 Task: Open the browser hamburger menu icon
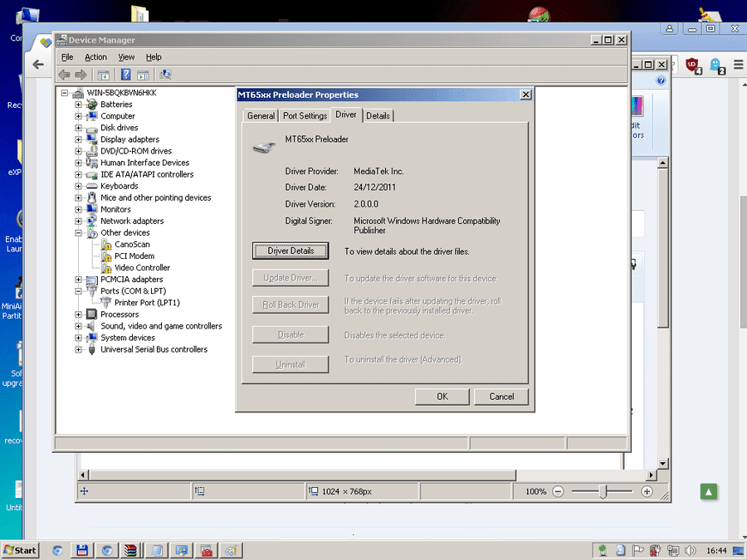coord(738,64)
